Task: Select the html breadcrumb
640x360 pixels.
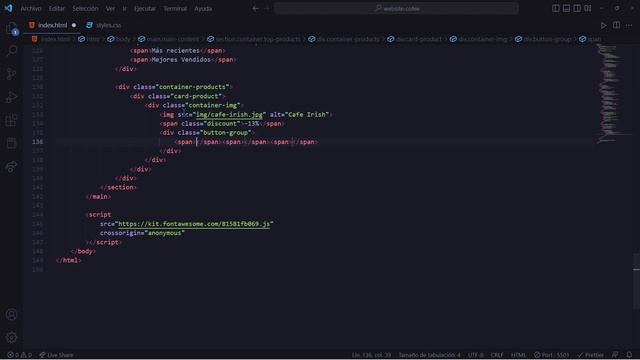Action: (89, 39)
